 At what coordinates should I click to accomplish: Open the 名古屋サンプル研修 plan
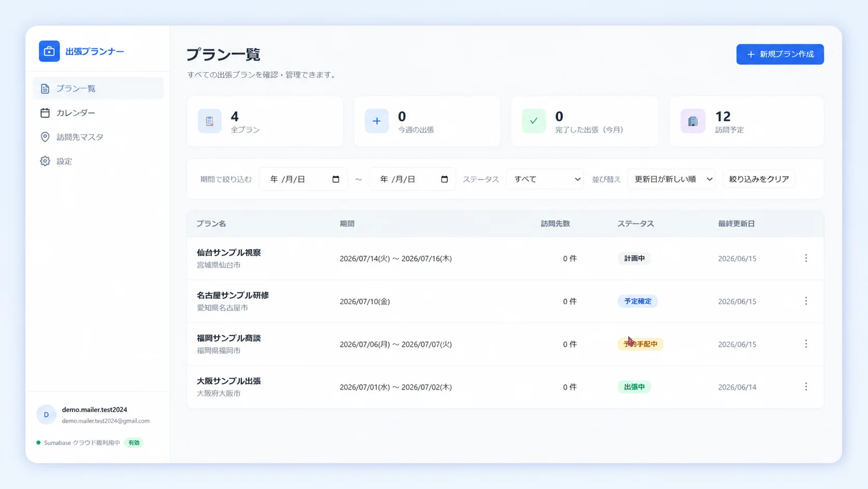coord(233,295)
